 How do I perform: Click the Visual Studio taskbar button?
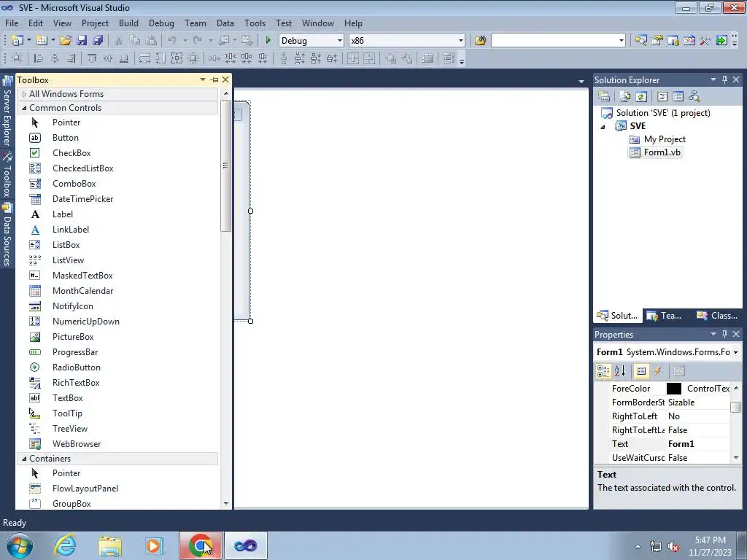pos(245,545)
